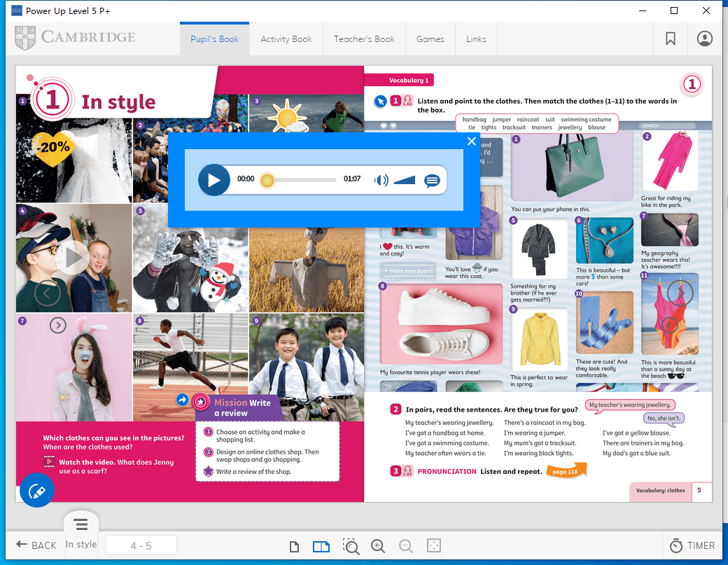Open the audio transcript speech bubble
Viewport: 728px width, 565px height.
pyautogui.click(x=432, y=180)
